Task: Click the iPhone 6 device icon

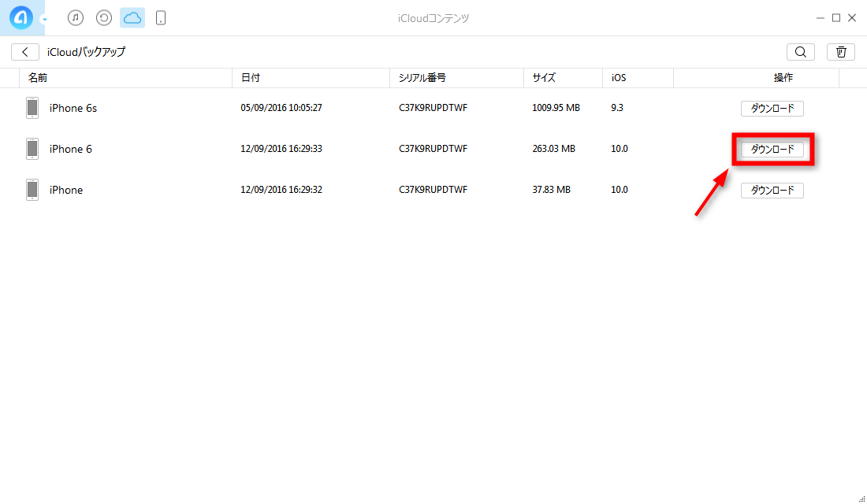Action: 32,149
